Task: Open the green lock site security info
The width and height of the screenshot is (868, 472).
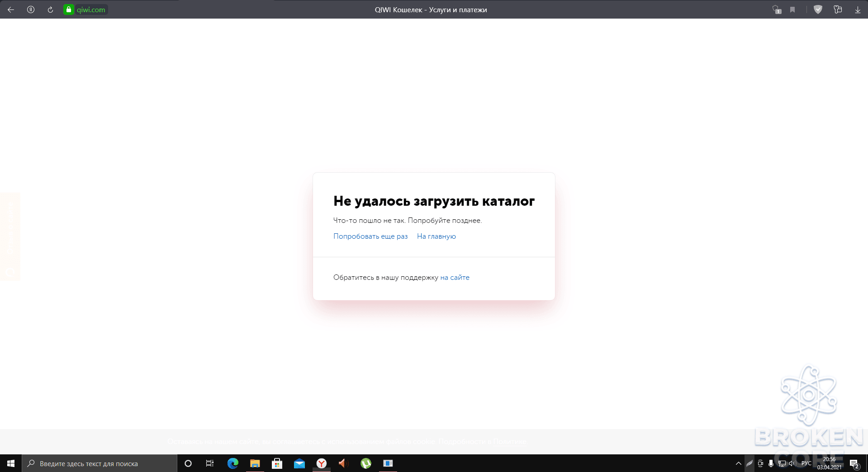Action: [x=69, y=9]
